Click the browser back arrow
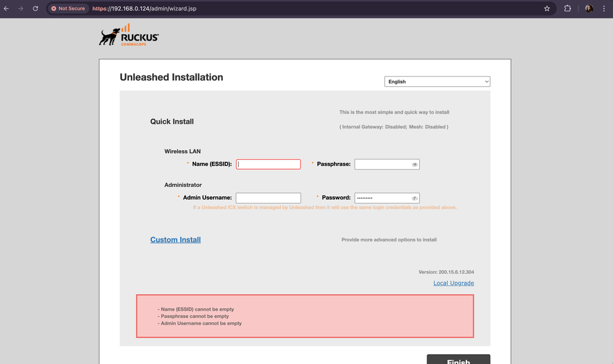 (6, 9)
